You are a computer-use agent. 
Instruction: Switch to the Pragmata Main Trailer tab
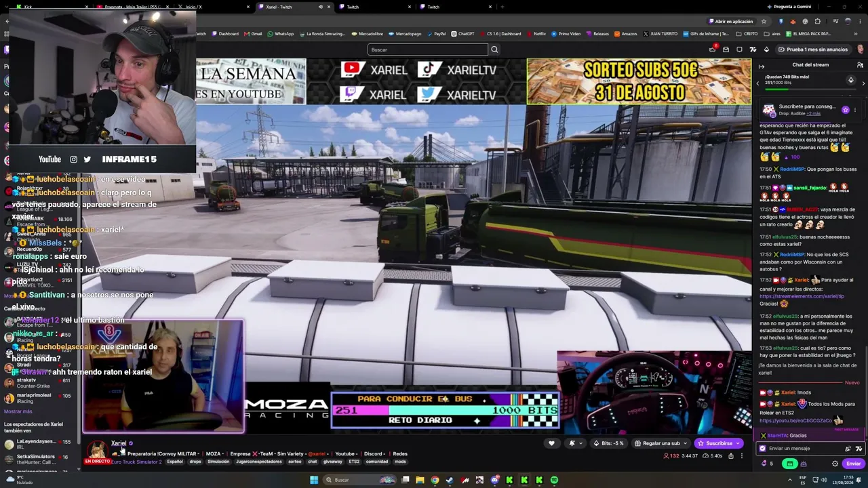(134, 7)
